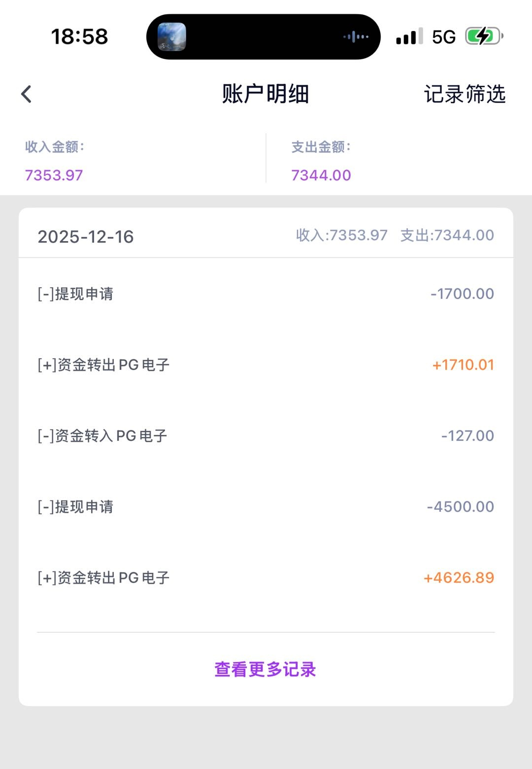Open the -1700.00 提现申请 entry
532x769 pixels.
[x=266, y=294]
